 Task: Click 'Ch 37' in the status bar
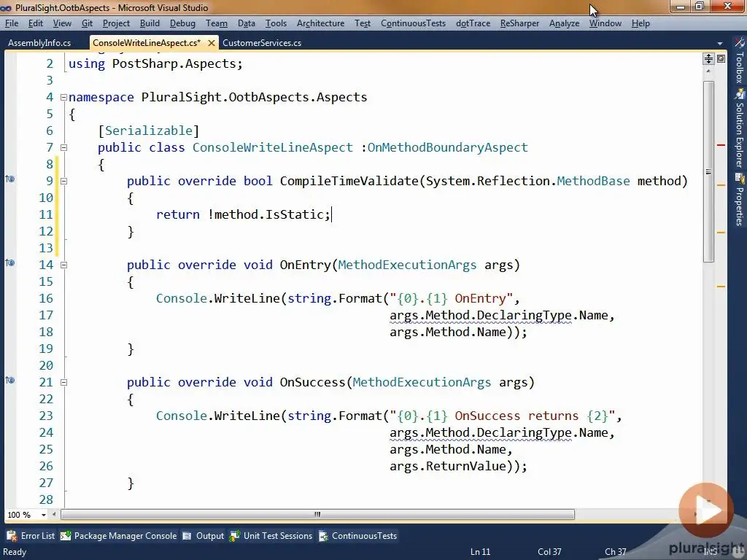616,551
